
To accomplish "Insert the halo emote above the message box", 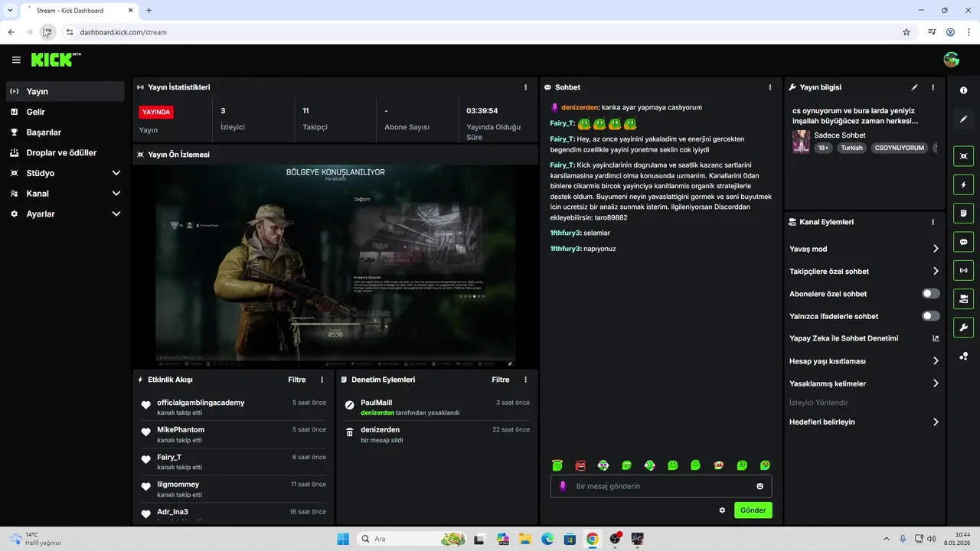I will [557, 465].
